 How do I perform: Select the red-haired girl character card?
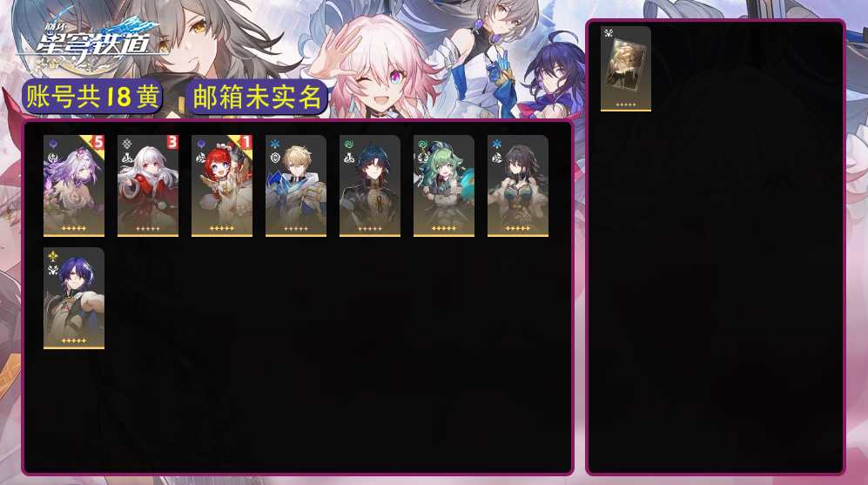[x=222, y=186]
